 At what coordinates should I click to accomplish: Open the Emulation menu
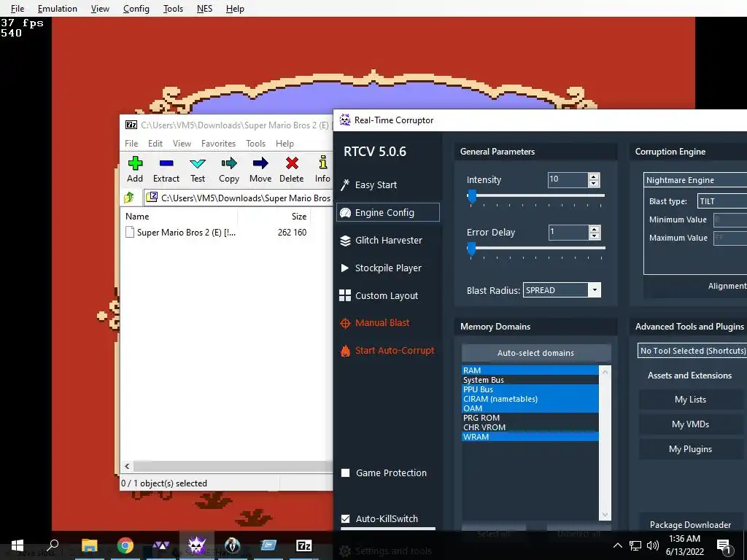(57, 9)
